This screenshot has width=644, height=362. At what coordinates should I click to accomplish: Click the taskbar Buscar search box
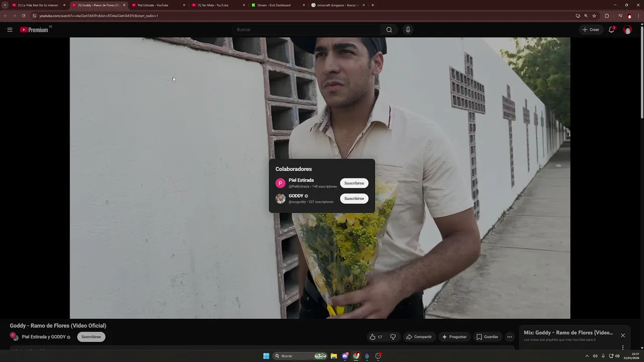pyautogui.click(x=300, y=356)
